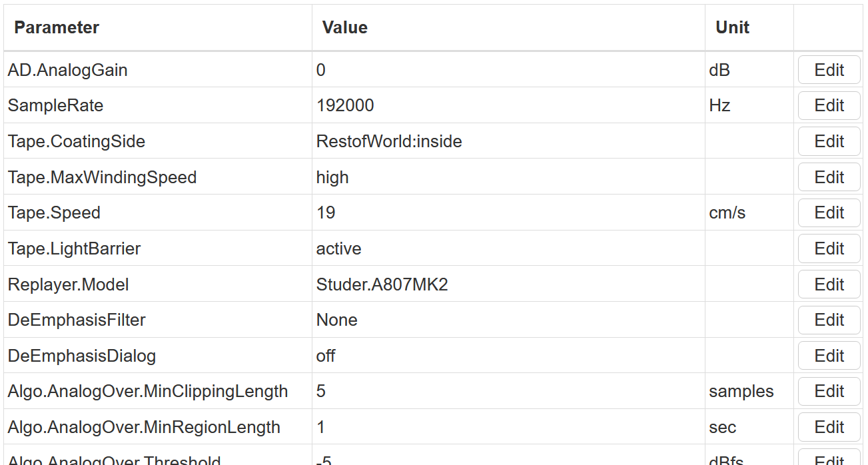Edit the Algo.AnalogOver.Threshold row

point(829,458)
